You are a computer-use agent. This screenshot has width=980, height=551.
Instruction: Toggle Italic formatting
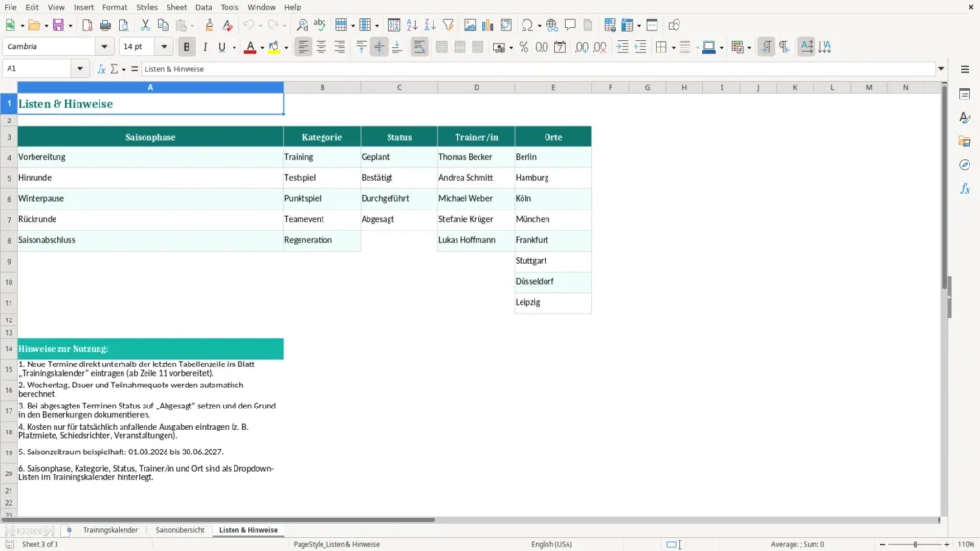click(x=205, y=47)
